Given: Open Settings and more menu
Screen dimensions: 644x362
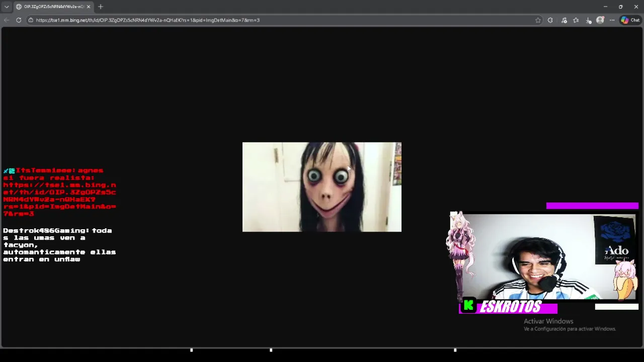Looking at the screenshot, I should [612, 20].
